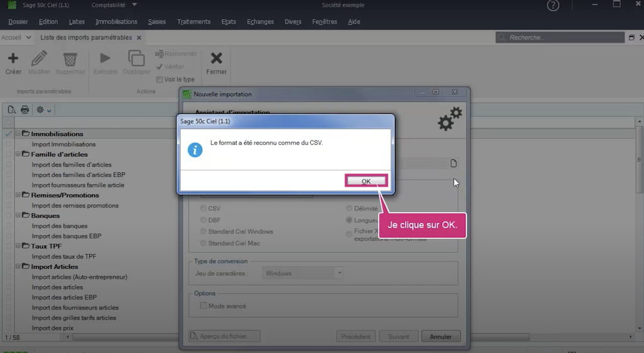644x353 pixels.
Task: Select Standard Ciel Windows radio button
Action: [x=203, y=232]
